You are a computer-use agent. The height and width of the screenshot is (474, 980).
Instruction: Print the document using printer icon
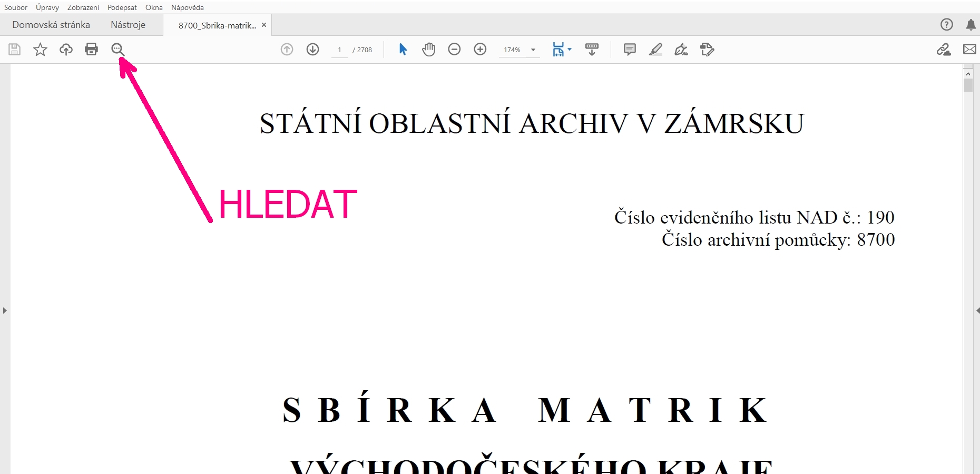[x=91, y=50]
